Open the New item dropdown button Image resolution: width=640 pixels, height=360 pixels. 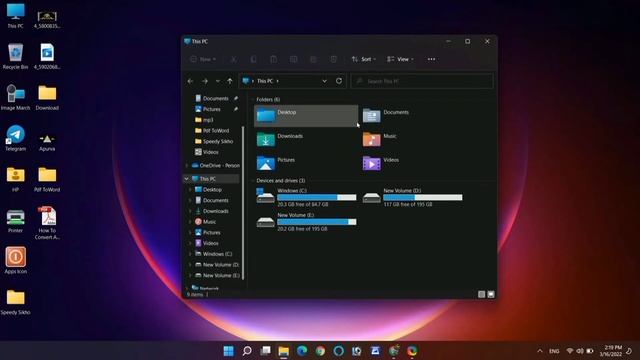[x=203, y=59]
